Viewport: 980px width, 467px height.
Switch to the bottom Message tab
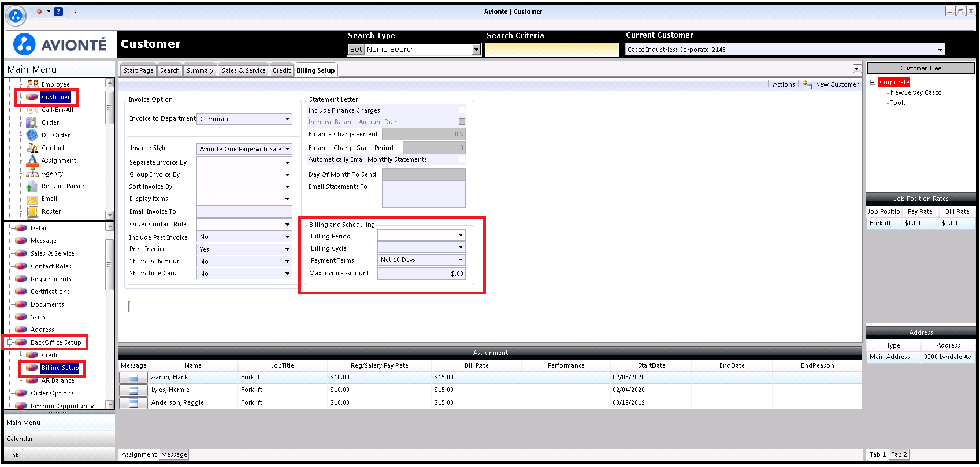point(175,454)
